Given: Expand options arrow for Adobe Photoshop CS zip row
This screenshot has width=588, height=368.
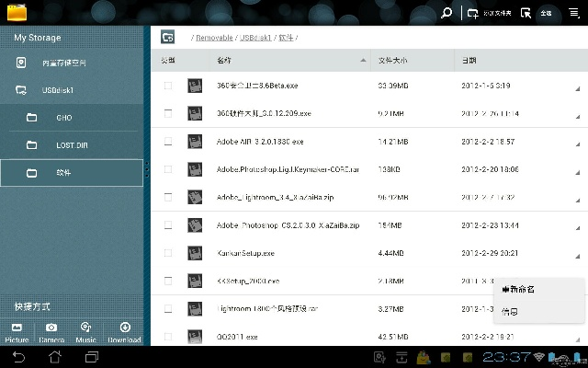Looking at the screenshot, I should click(x=578, y=228).
